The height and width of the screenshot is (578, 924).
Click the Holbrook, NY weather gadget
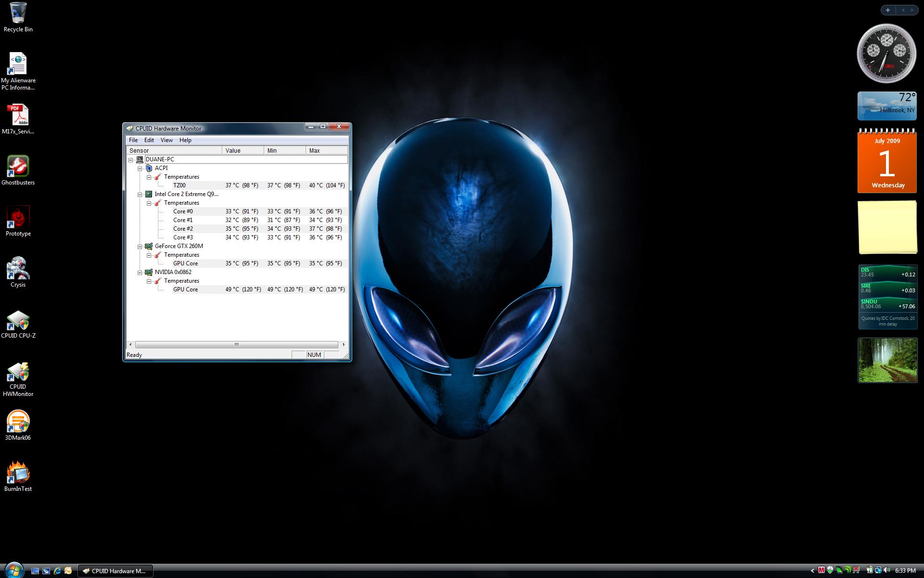(x=887, y=105)
